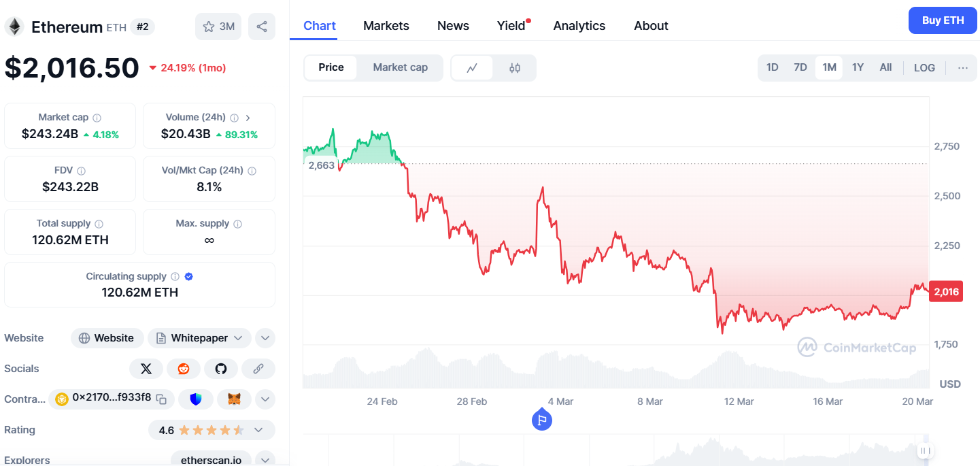Copy the contract address 0x2170...f933f8
Image resolution: width=980 pixels, height=466 pixels.
(x=161, y=399)
